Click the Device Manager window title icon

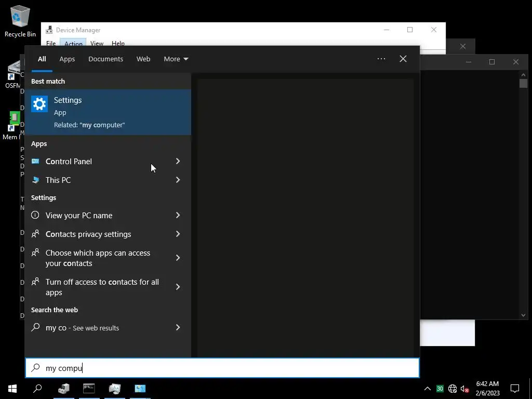point(49,30)
